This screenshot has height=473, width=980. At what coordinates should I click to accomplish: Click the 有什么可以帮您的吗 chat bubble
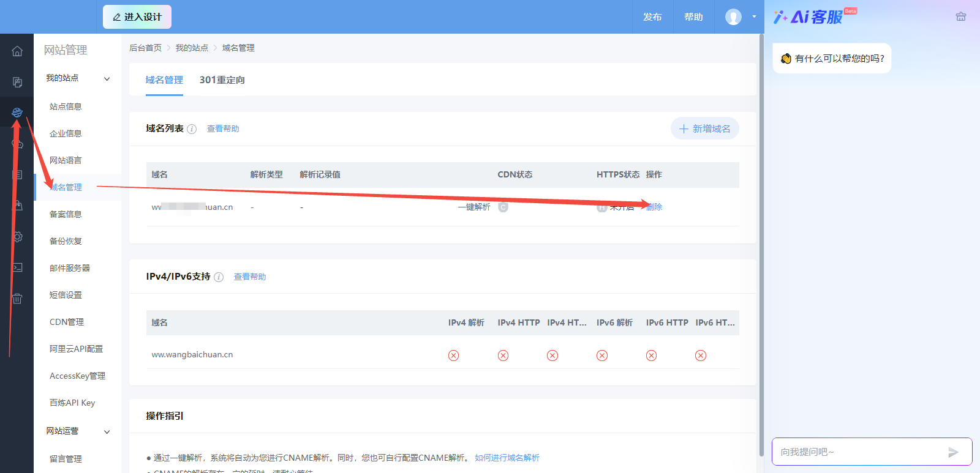coord(832,59)
